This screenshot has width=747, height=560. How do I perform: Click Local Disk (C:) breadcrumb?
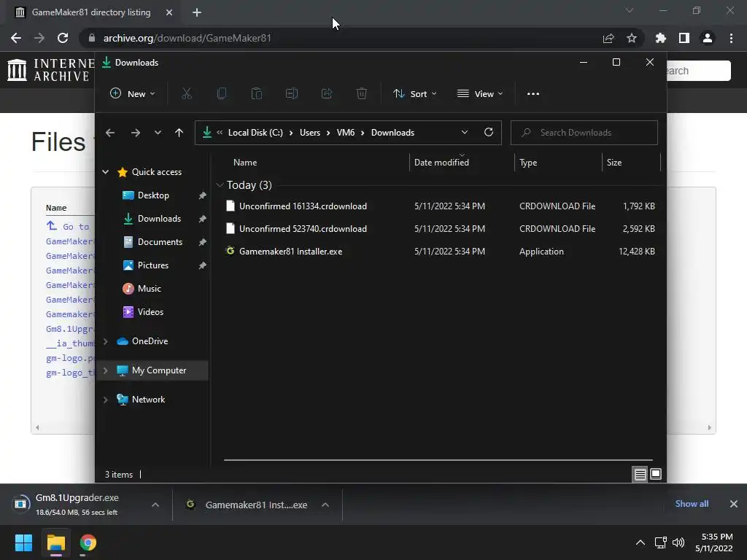tap(255, 133)
